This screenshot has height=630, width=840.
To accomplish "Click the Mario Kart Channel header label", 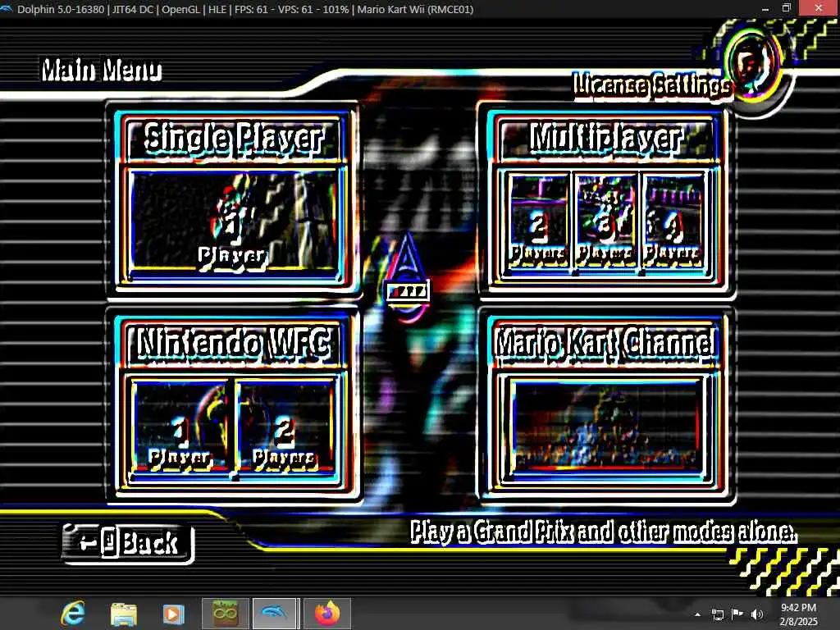I will [x=605, y=342].
